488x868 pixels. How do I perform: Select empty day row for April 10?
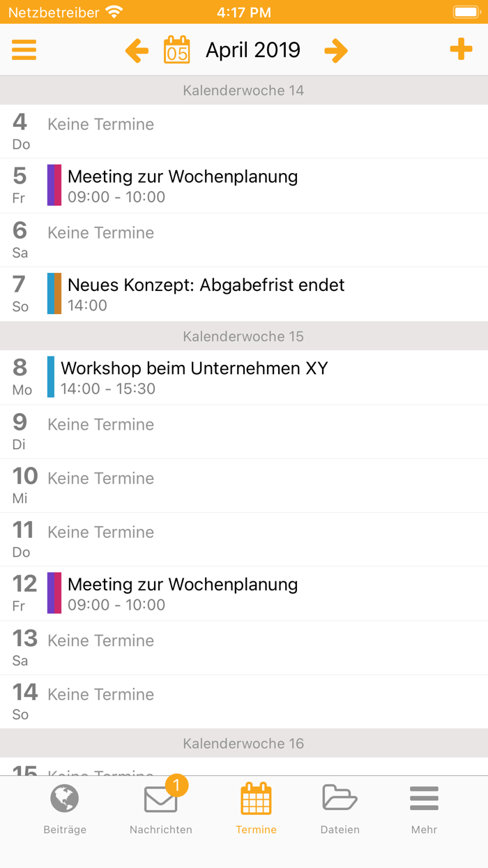244,486
